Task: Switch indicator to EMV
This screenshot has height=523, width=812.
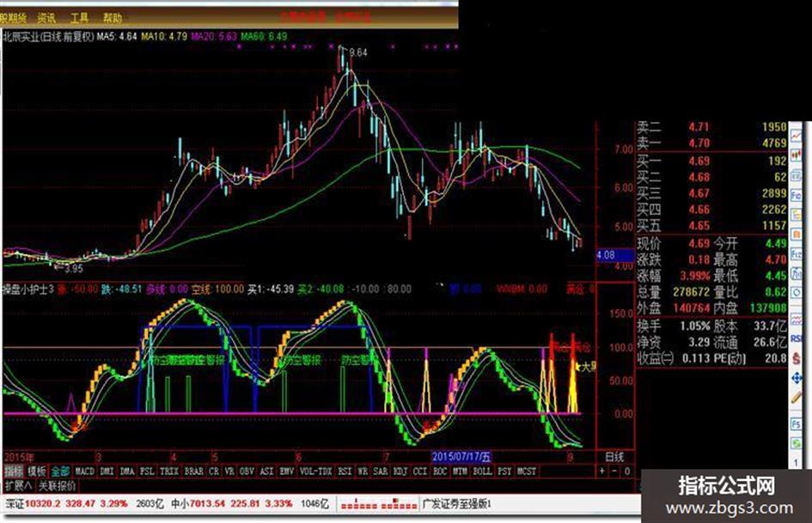Action: [x=286, y=471]
